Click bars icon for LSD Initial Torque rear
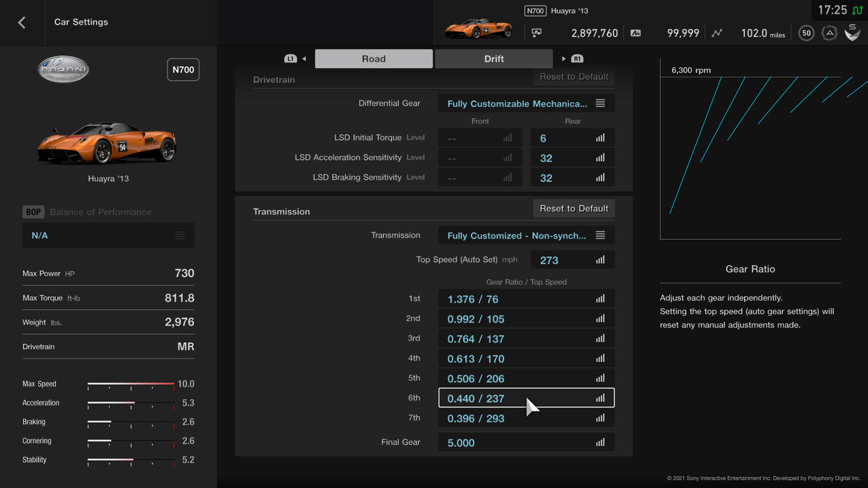 [600, 138]
